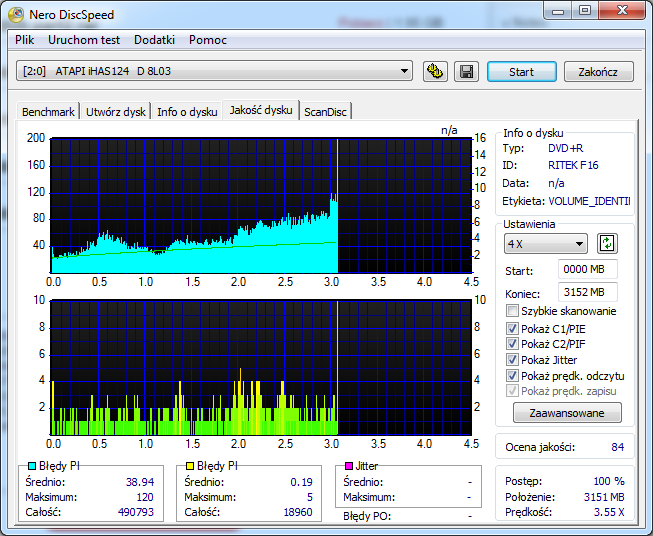This screenshot has height=536, width=653.
Task: Maximize the Nero DiscSpeed window
Action: tap(585, 11)
